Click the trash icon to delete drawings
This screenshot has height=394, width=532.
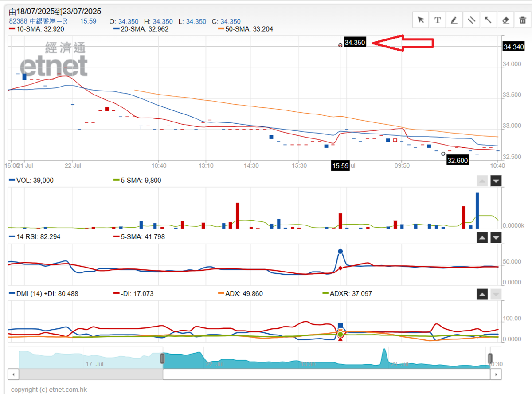click(522, 20)
